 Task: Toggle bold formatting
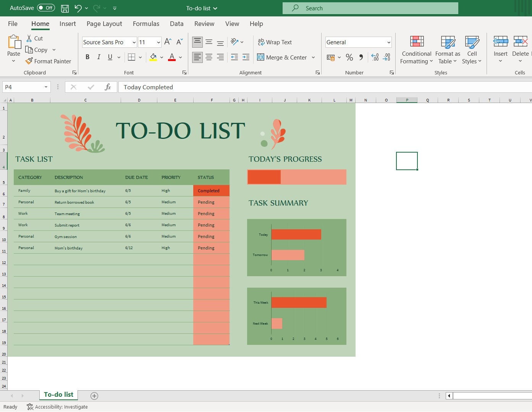point(87,57)
